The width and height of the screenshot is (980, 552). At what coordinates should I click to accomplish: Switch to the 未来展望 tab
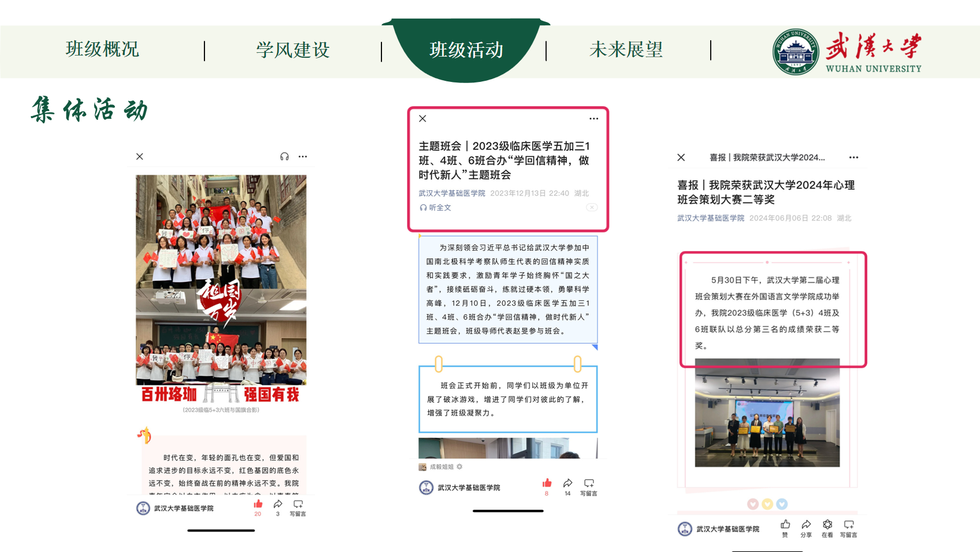point(625,49)
